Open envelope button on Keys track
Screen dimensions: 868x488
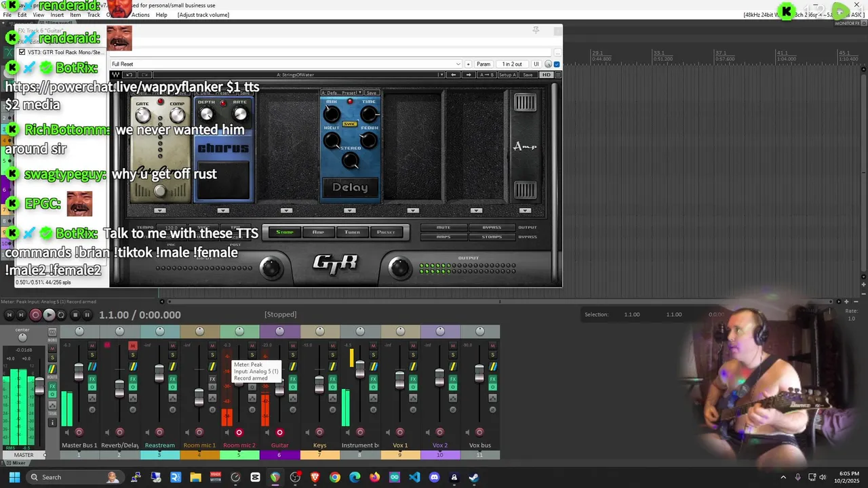pos(332,398)
